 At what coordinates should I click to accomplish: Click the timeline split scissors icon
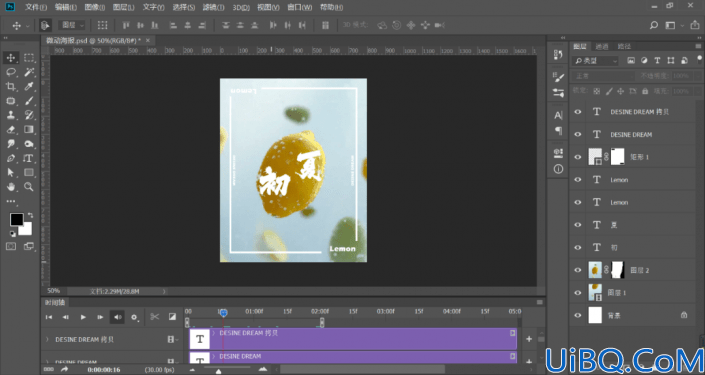pyautogui.click(x=155, y=317)
